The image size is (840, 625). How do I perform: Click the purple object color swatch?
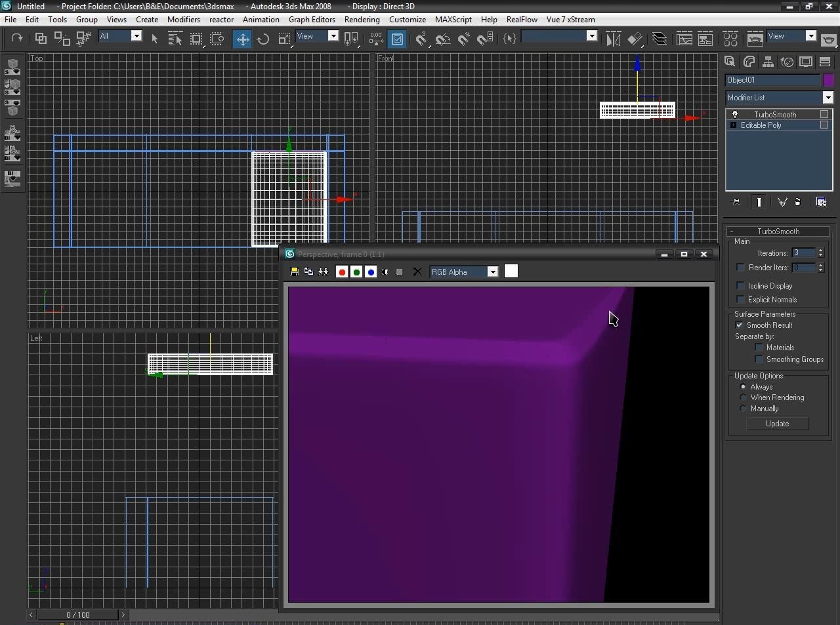click(828, 80)
